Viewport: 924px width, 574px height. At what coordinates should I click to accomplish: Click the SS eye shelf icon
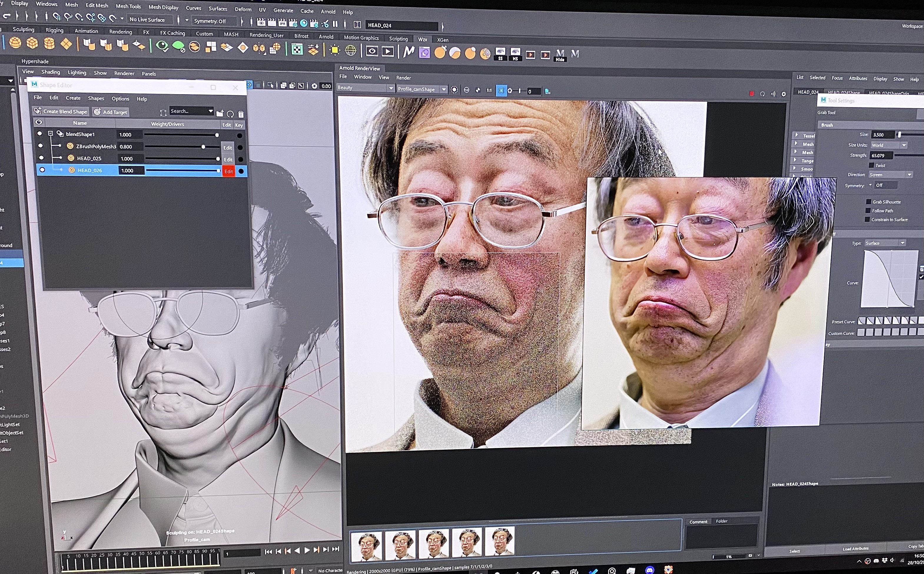tap(500, 54)
